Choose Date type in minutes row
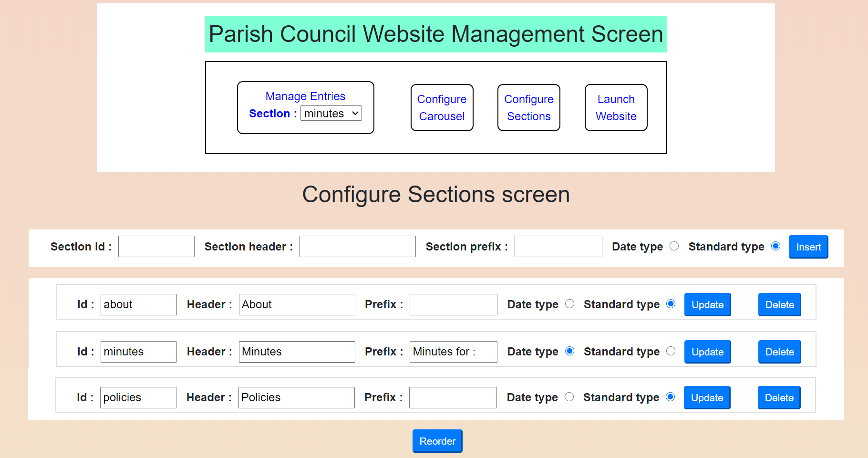The width and height of the screenshot is (868, 458). click(x=569, y=351)
